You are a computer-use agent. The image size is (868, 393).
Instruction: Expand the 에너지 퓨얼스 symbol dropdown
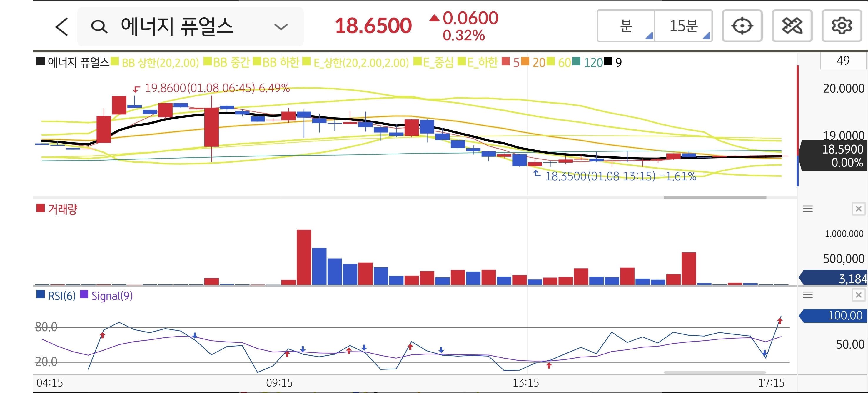click(x=281, y=27)
